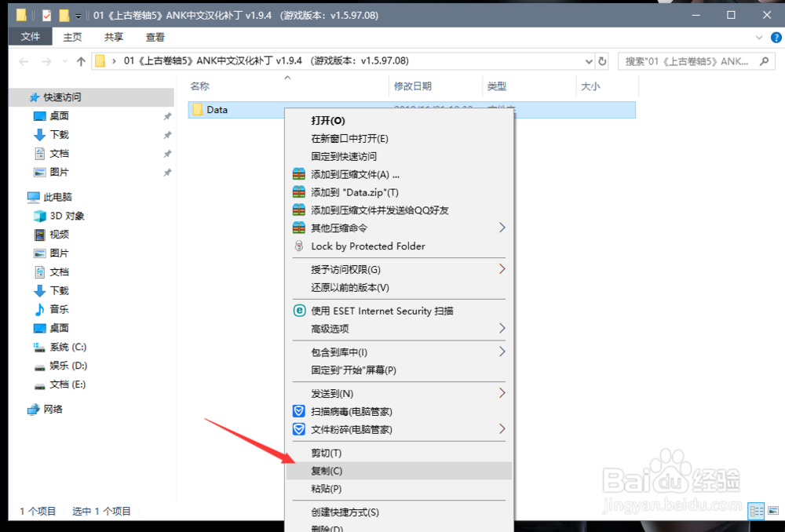Unpin 下载 from Quick Access
The height and width of the screenshot is (532, 785).
(x=166, y=134)
